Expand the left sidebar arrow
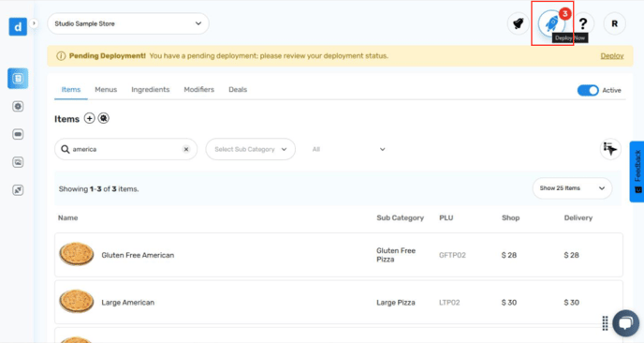 tap(34, 23)
